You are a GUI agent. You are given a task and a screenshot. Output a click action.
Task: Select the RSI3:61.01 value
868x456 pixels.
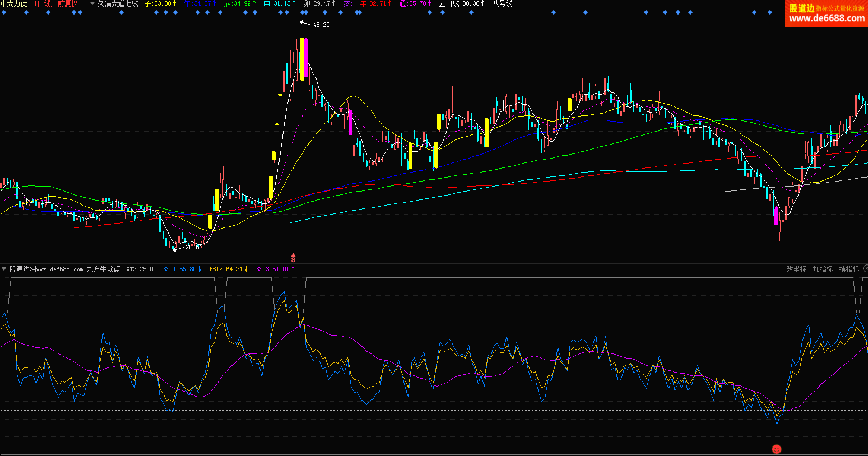(x=275, y=269)
